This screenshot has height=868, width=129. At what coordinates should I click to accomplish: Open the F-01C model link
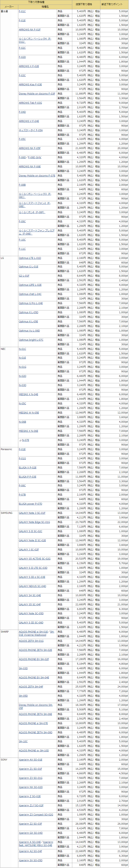22,12
